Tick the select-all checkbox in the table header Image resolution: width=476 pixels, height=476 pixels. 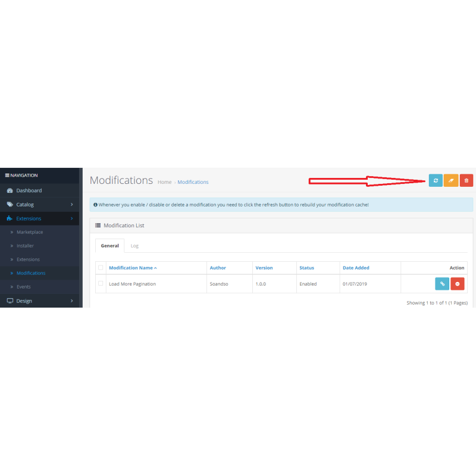point(101,268)
